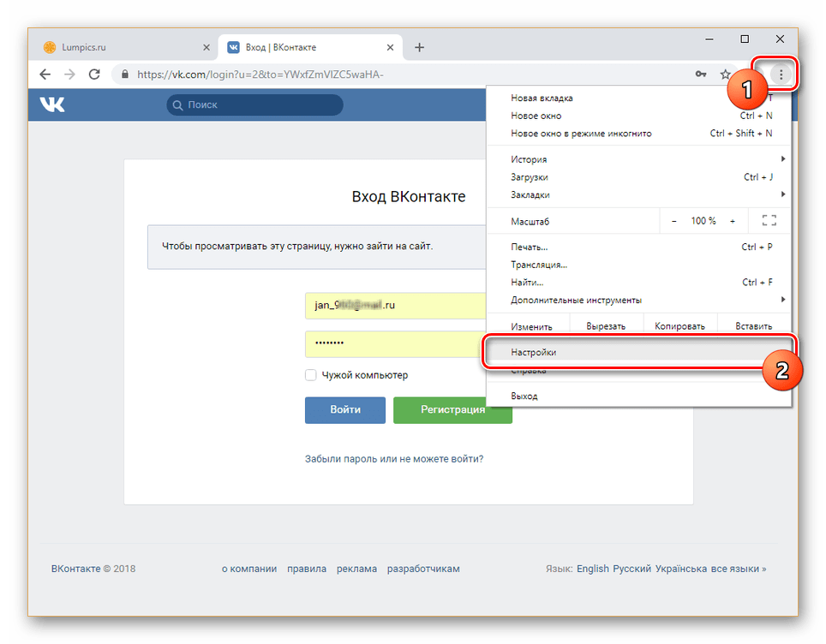The width and height of the screenshot is (826, 644).
Task: Click the blue Войти button
Action: click(x=345, y=409)
